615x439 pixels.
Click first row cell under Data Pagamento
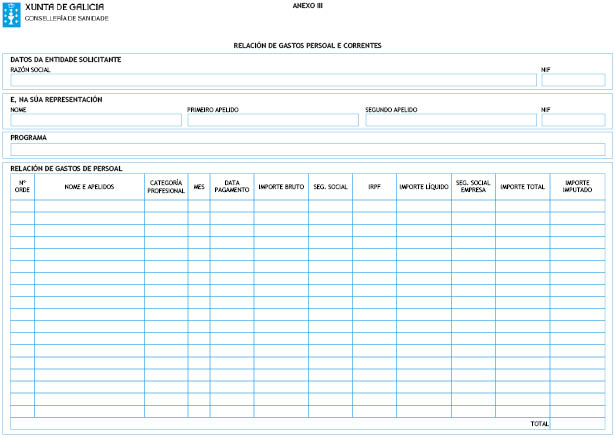(x=231, y=206)
